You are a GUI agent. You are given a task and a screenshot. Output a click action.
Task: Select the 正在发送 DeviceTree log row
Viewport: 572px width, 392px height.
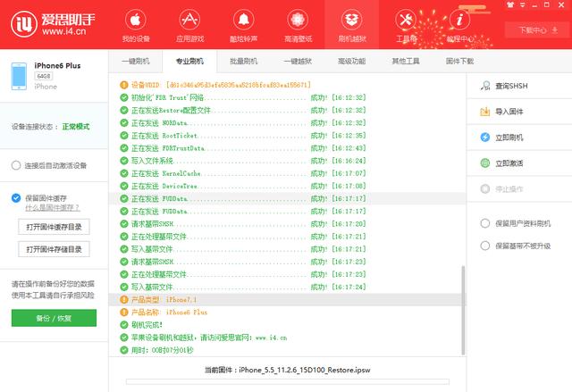(x=287, y=186)
